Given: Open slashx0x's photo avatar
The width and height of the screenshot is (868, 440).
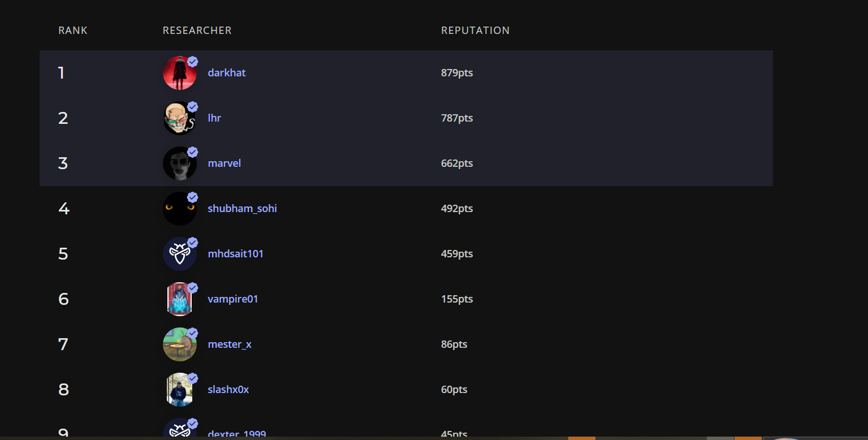Looking at the screenshot, I should pyautogui.click(x=179, y=390).
